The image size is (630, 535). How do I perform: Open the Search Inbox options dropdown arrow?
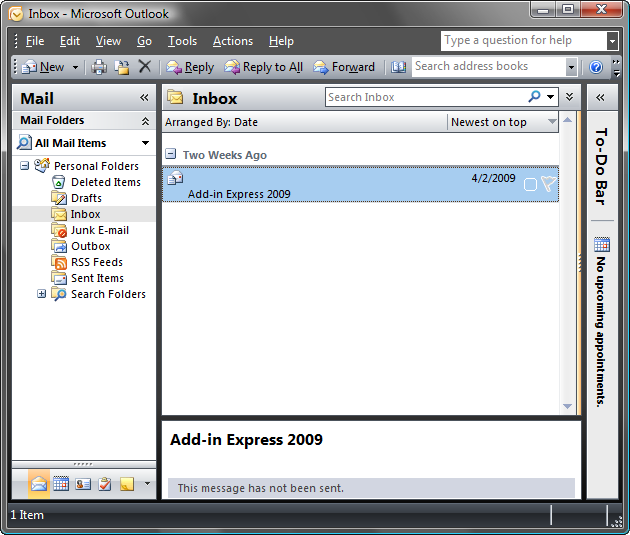coord(550,97)
